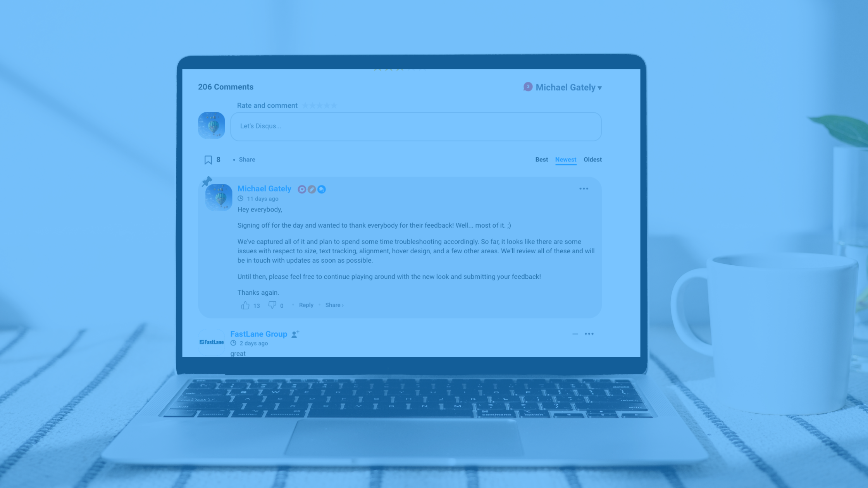868x488 pixels.
Task: Switch to the Best comments tab
Action: tap(541, 159)
